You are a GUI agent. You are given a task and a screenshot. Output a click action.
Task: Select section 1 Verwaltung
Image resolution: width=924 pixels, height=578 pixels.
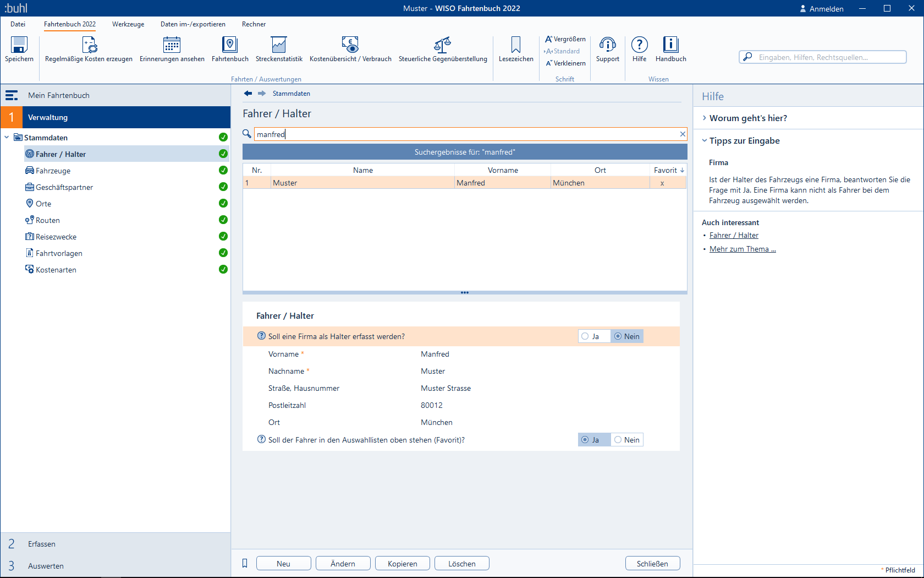point(116,117)
